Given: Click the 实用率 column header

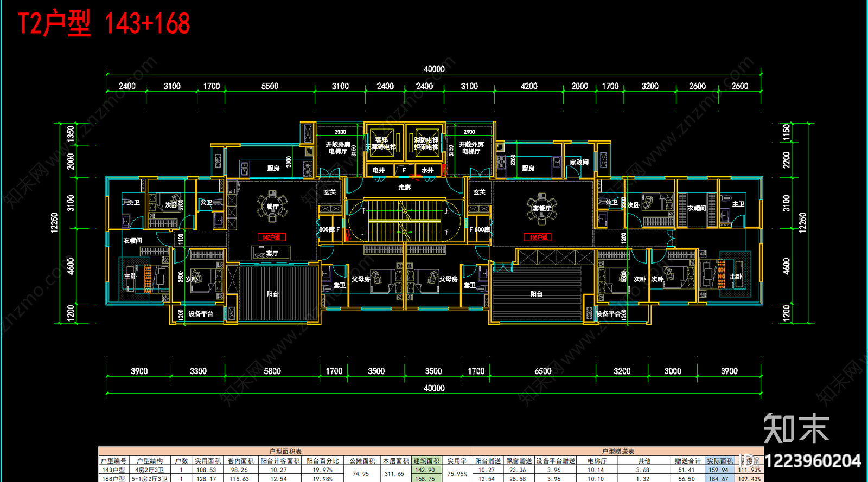Looking at the screenshot, I should point(457,461).
